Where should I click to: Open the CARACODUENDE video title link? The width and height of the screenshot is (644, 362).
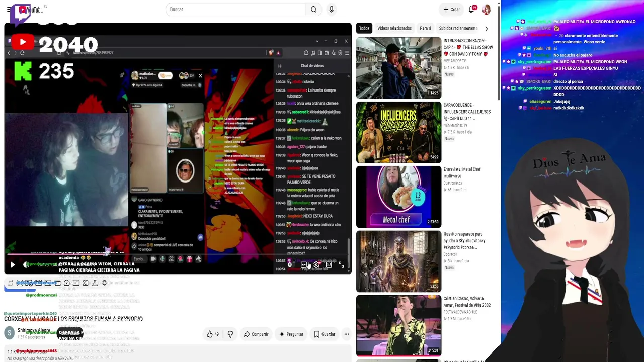tap(467, 112)
